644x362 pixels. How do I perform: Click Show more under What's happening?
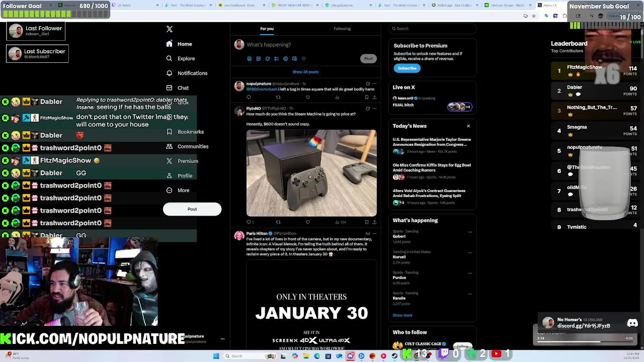coord(403,315)
